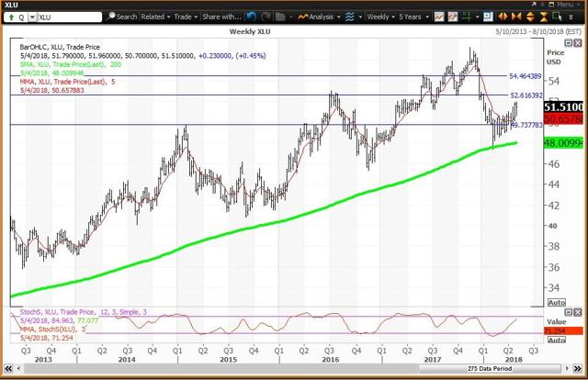588x380 pixels.
Task: Select the MMA, StochS(XLU) legend label
Action: 53,330
